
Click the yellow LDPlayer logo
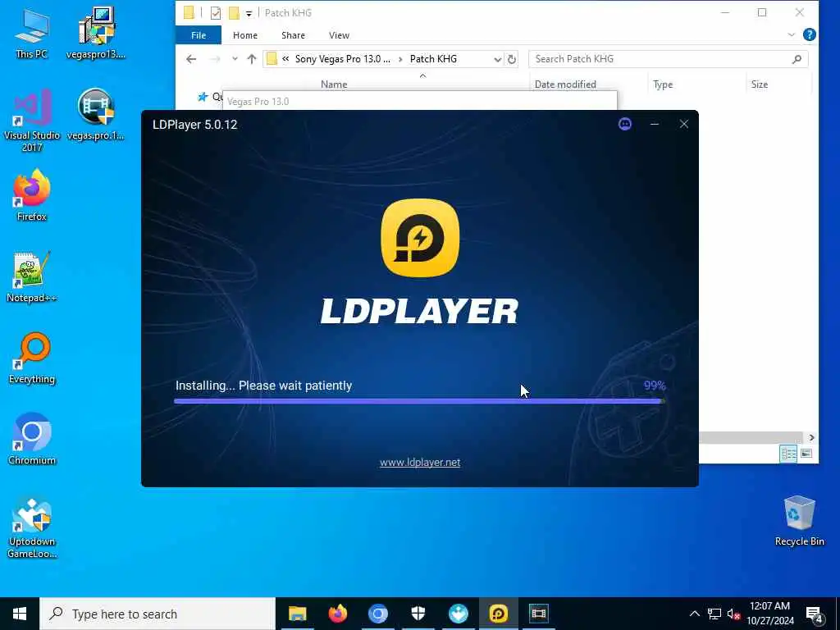tap(420, 238)
